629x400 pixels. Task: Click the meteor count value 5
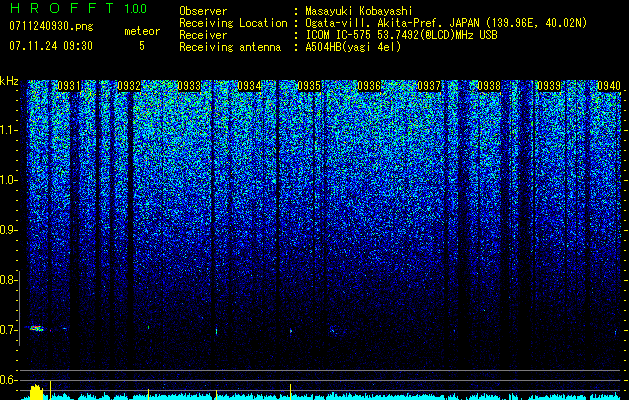pyautogui.click(x=142, y=46)
